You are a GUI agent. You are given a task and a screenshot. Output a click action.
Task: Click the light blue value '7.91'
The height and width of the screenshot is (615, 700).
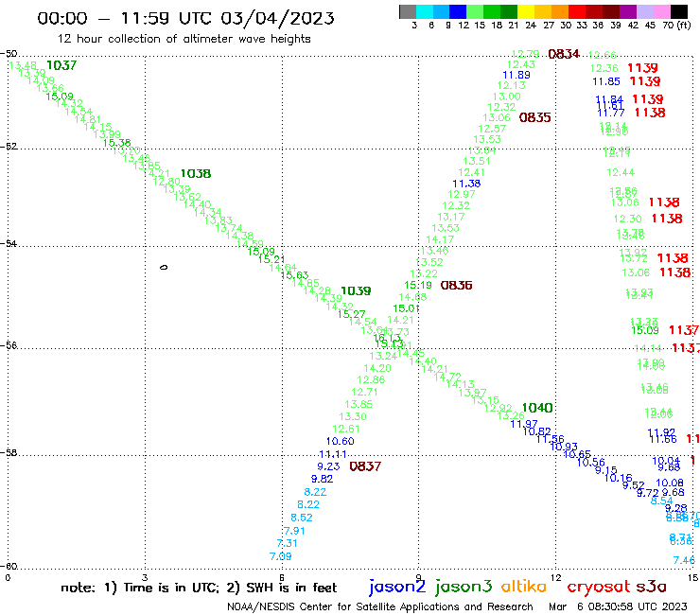[294, 531]
